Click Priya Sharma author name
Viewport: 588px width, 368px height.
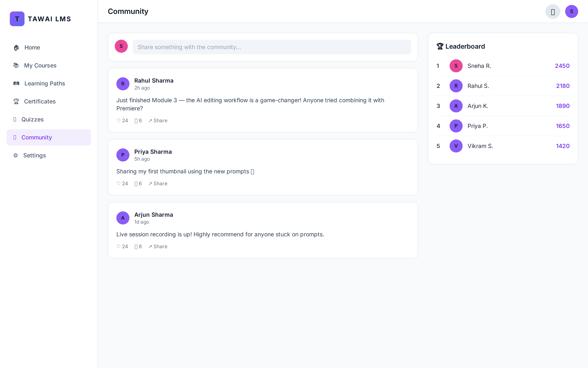click(153, 152)
